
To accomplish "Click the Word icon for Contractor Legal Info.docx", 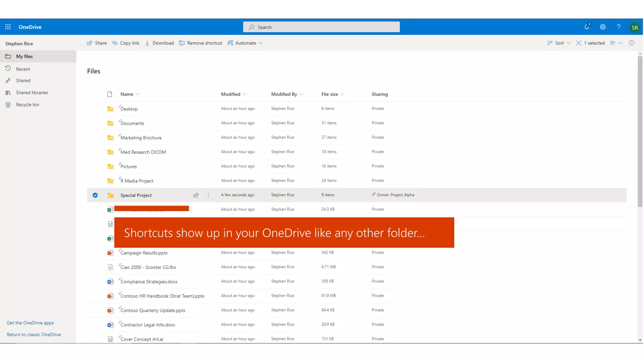I will (110, 325).
